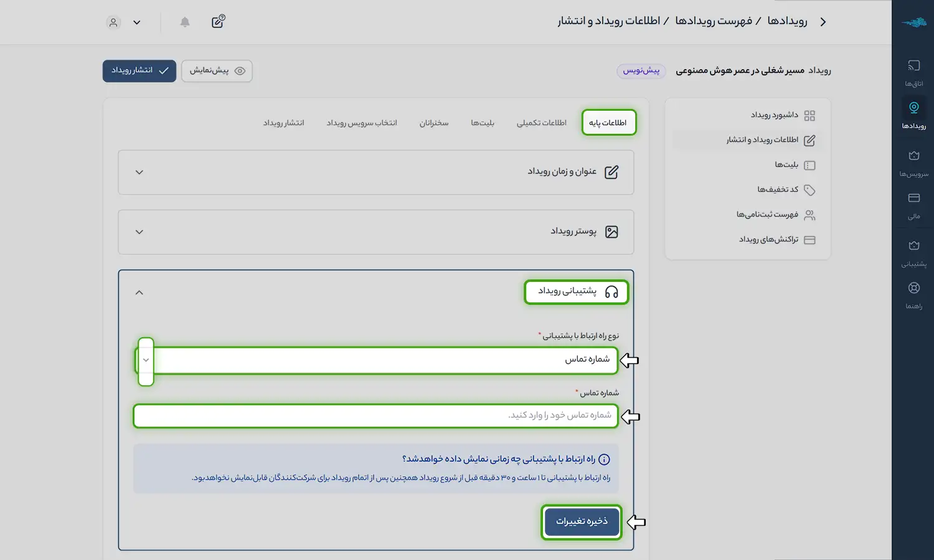
Task: Click the breadcrumb back chevron arrow
Action: (x=823, y=22)
